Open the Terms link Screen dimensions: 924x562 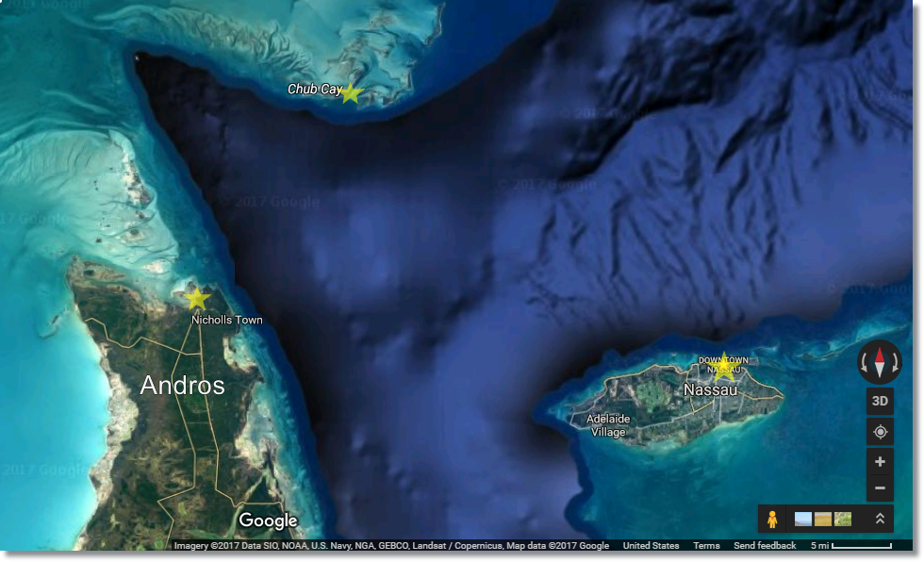point(706,545)
